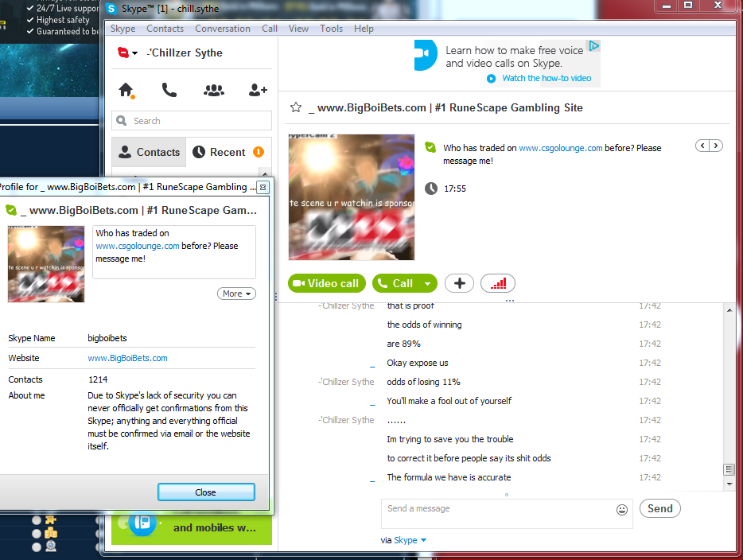Click the chat scrollbar up arrow

(729, 310)
